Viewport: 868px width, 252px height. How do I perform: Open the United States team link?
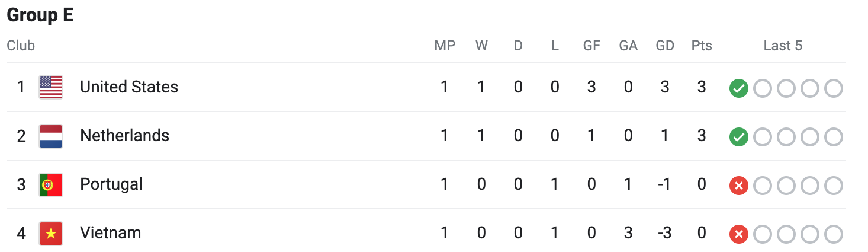tap(129, 87)
